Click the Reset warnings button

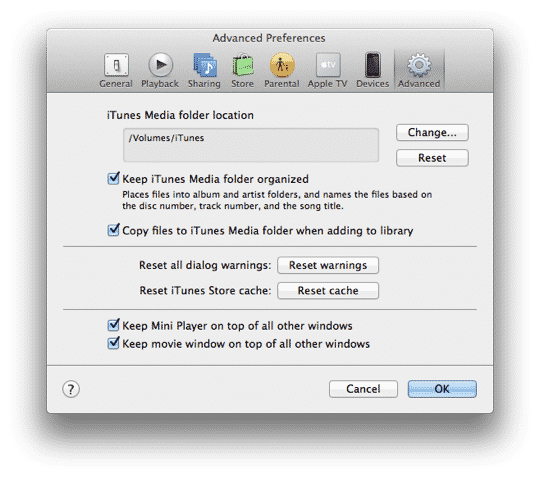click(328, 265)
